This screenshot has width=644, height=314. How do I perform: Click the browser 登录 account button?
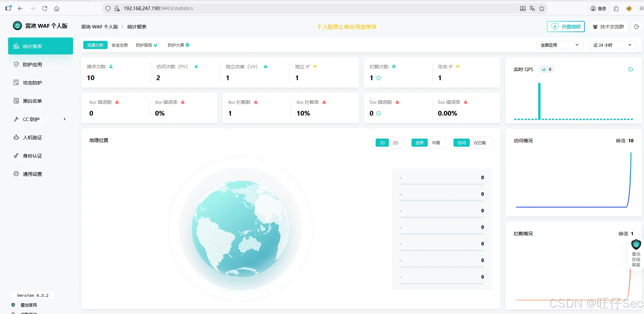click(598, 8)
